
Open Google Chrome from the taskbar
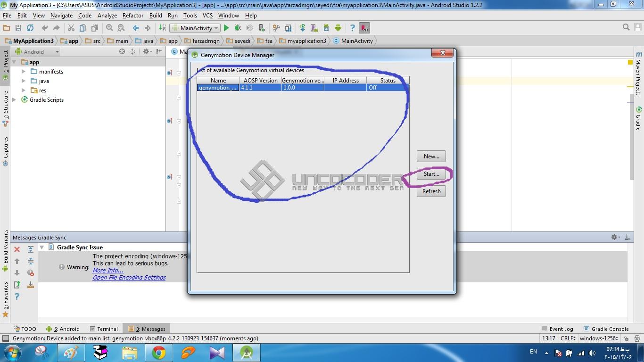pyautogui.click(x=159, y=353)
